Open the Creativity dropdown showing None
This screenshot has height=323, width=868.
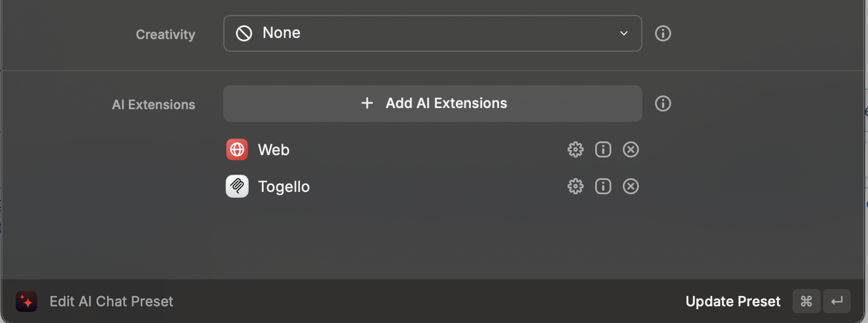point(432,33)
